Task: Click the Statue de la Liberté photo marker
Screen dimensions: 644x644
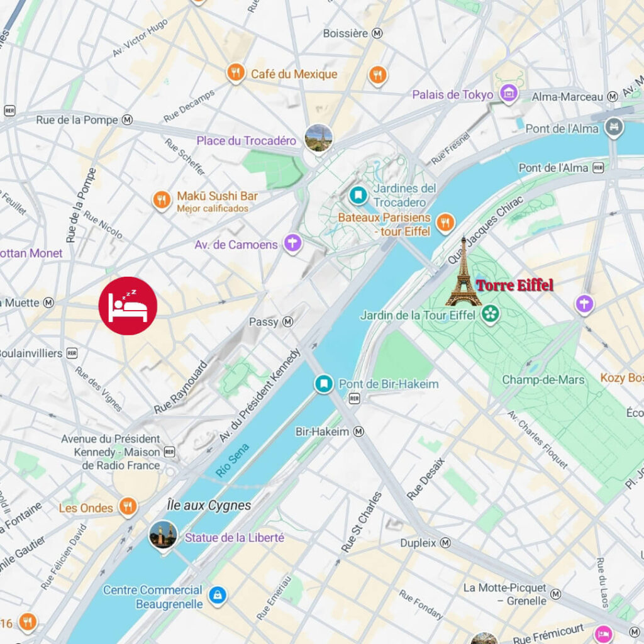Action: [x=163, y=535]
